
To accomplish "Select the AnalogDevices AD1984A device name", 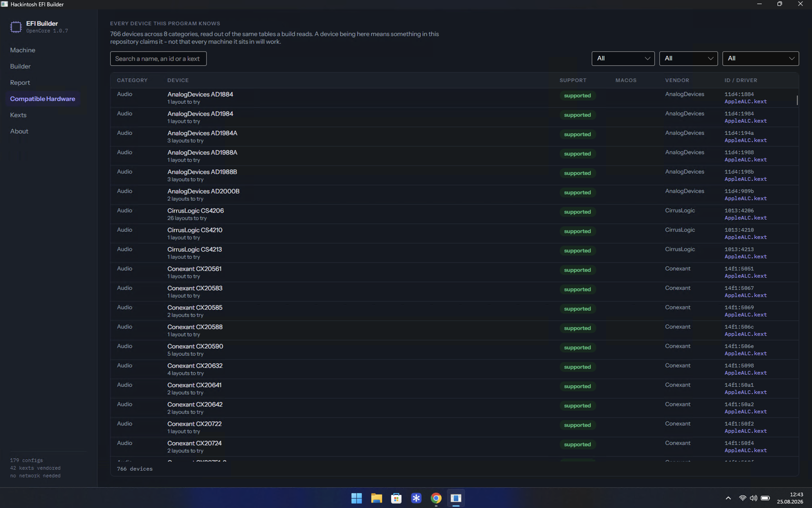I will coord(202,133).
